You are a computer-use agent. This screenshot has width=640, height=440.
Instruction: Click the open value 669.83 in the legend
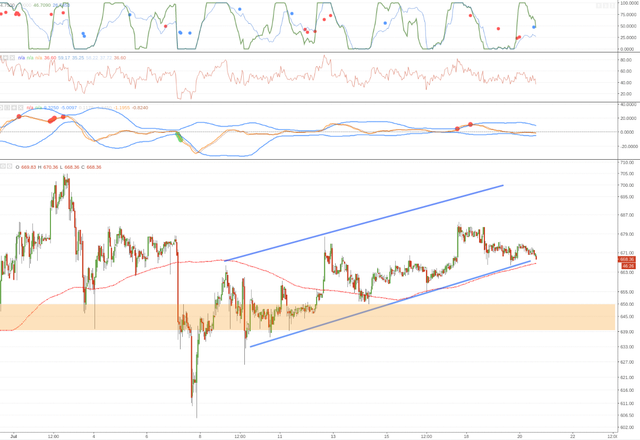click(29, 167)
